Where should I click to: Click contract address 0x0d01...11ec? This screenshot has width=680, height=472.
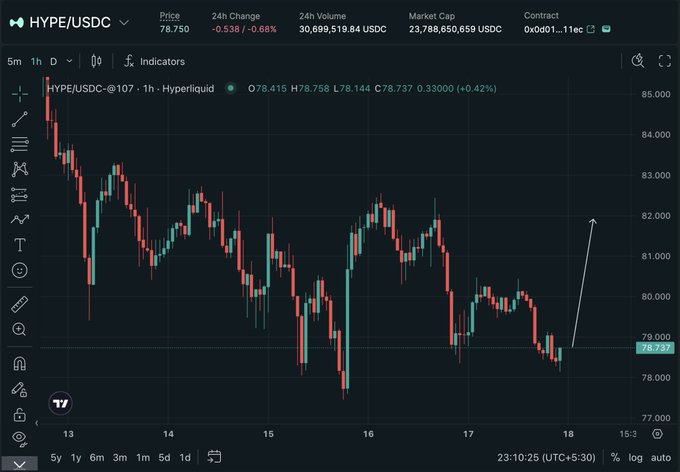553,30
